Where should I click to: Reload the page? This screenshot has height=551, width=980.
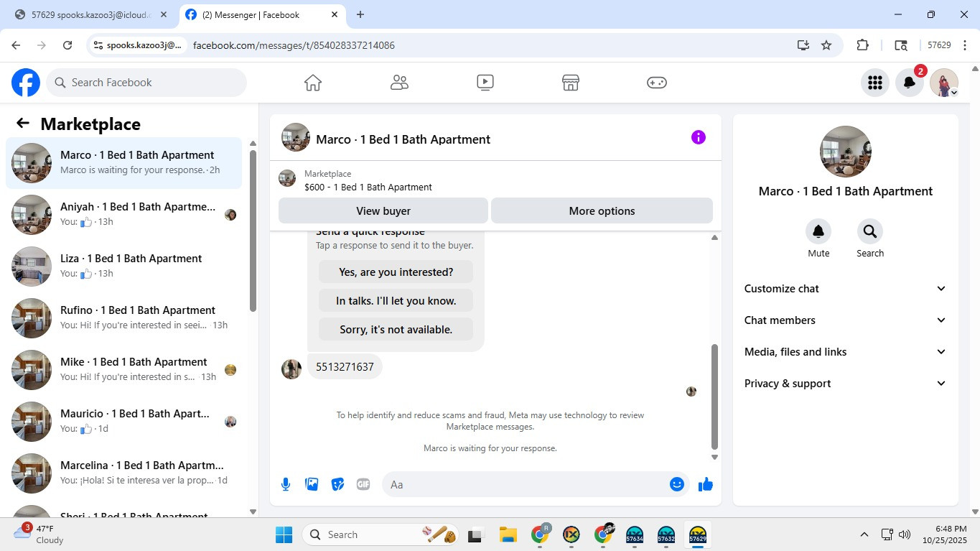(67, 45)
